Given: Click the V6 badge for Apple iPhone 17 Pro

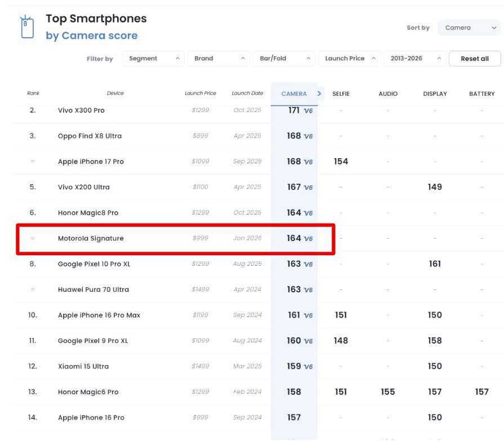Looking at the screenshot, I should pyautogui.click(x=308, y=162).
